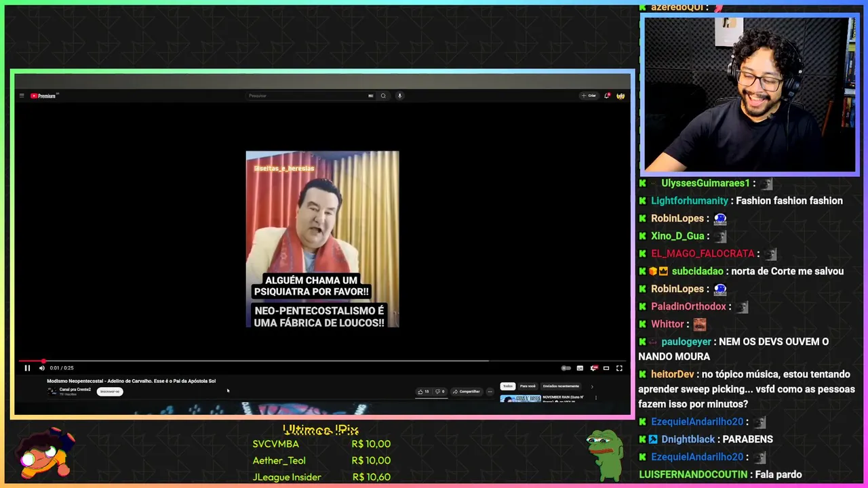The width and height of the screenshot is (868, 488).
Task: Pause the playing video
Action: click(27, 368)
